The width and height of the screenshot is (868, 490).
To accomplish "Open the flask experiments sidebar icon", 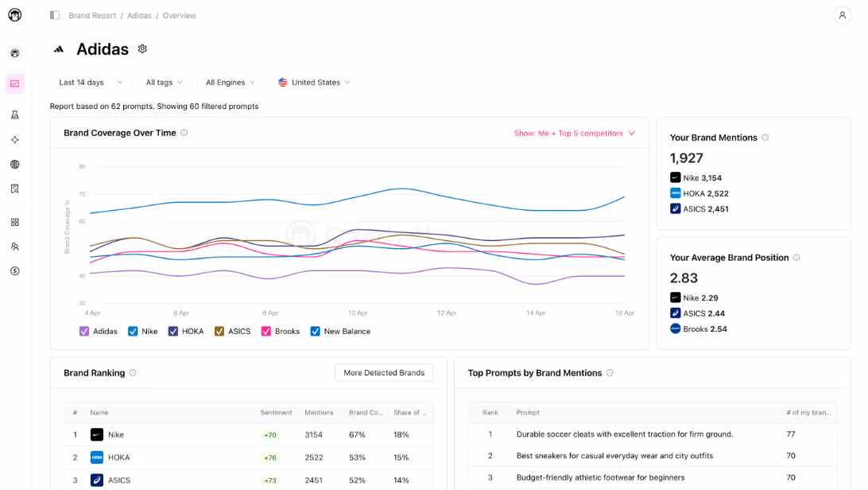I will 15,115.
